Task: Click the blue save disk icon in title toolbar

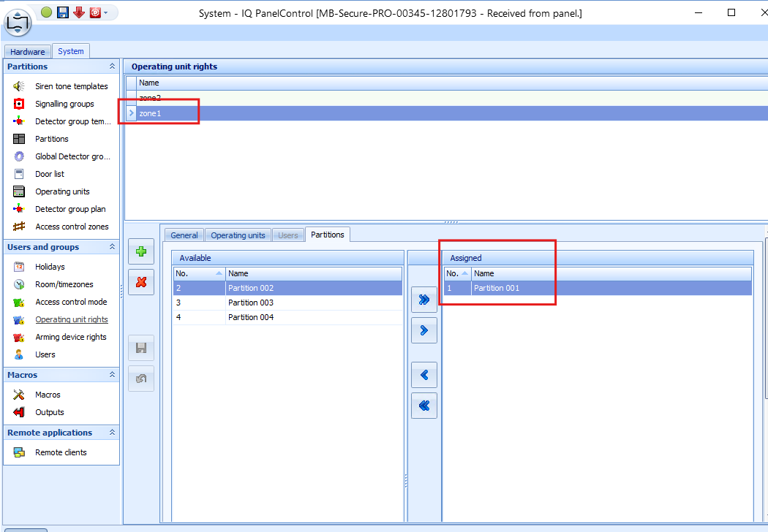Action: point(63,12)
